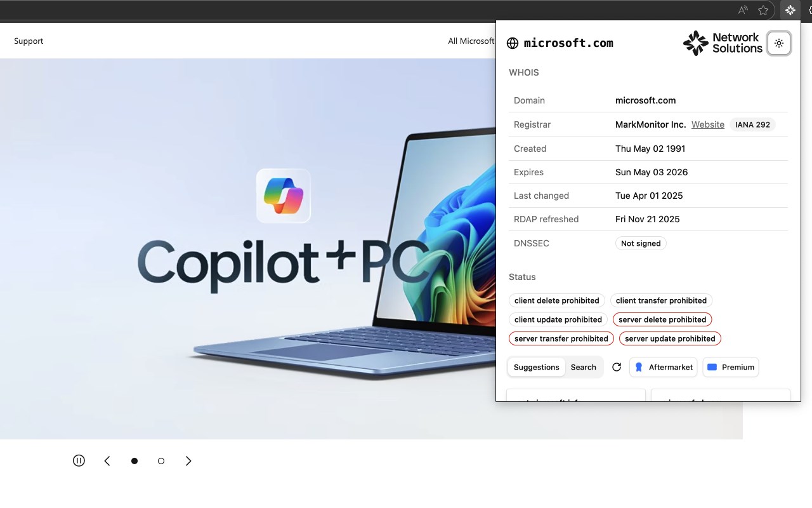Open the Read aloud icon in address bar
This screenshot has width=812, height=508.
tap(743, 10)
